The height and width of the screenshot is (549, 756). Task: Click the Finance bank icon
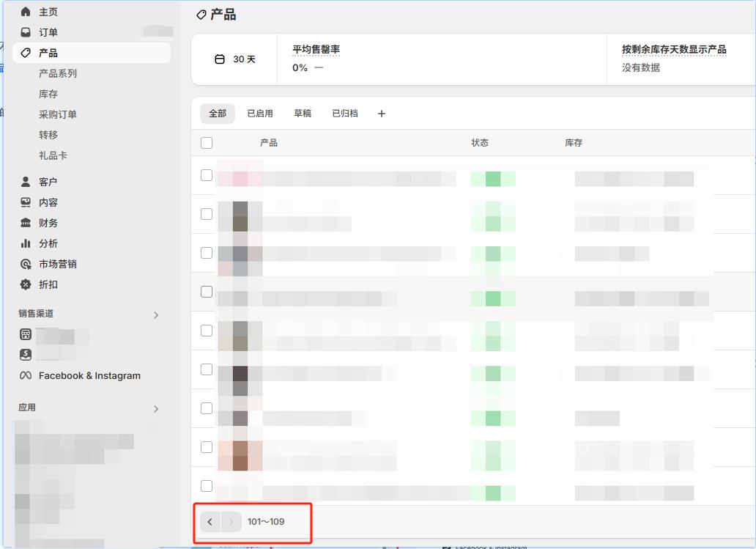(x=26, y=223)
